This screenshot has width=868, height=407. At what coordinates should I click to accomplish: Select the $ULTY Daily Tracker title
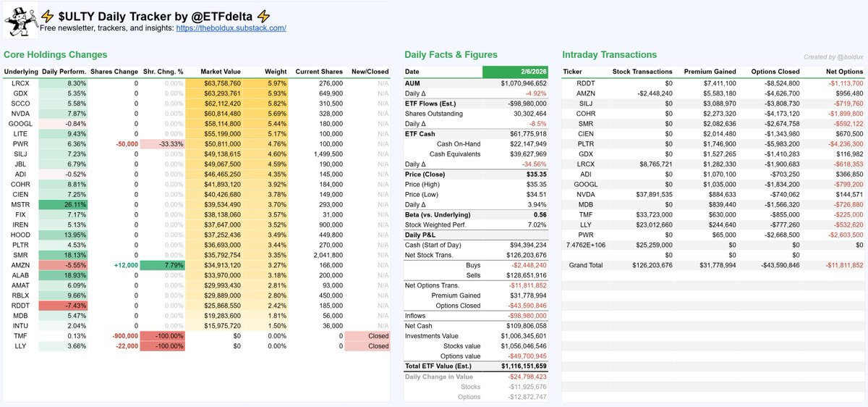click(157, 14)
